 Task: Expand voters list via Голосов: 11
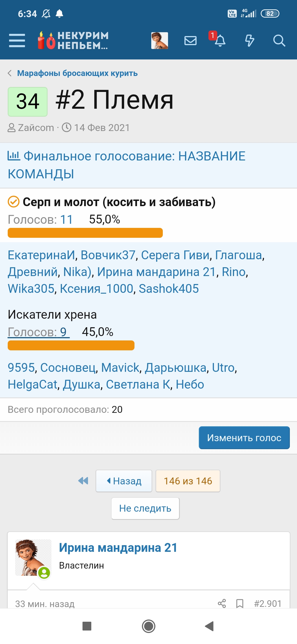[x=40, y=220]
